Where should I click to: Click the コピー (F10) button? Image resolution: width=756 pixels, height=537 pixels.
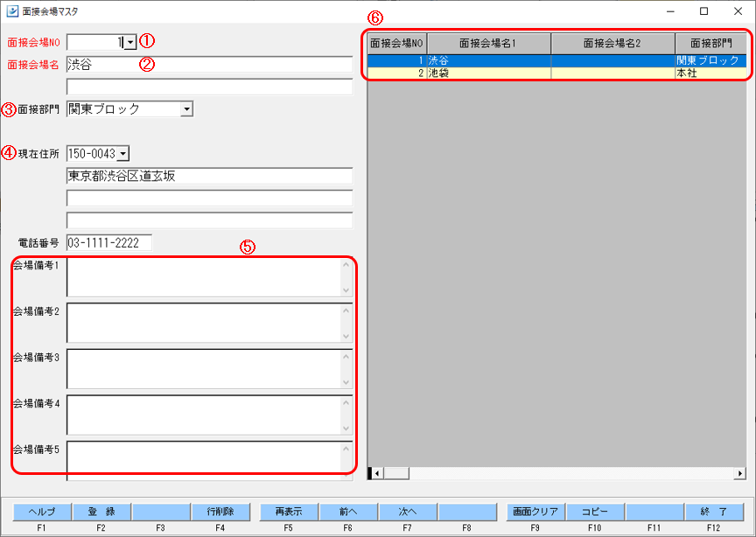click(595, 512)
